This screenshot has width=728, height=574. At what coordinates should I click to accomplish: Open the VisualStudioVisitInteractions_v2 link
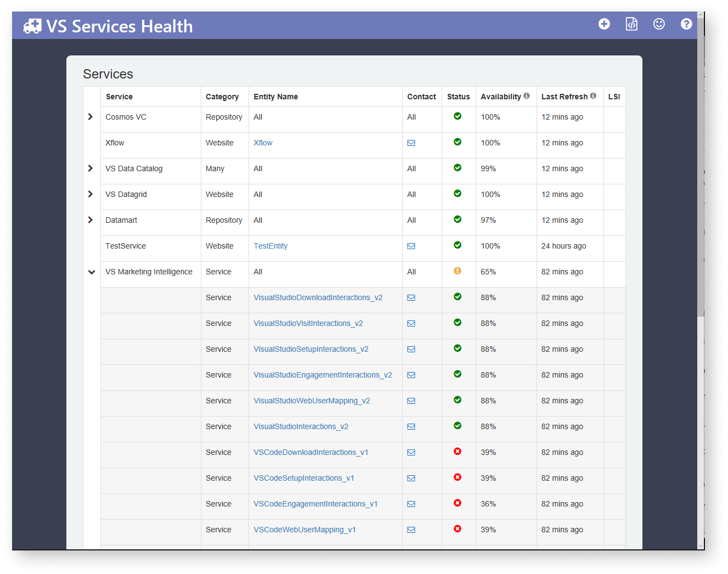308,323
